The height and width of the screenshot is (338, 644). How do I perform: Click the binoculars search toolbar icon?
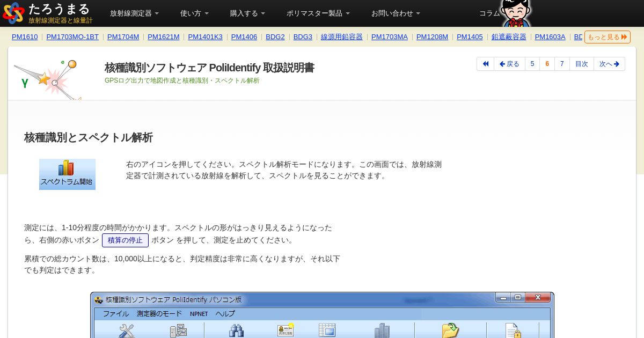[236, 331]
